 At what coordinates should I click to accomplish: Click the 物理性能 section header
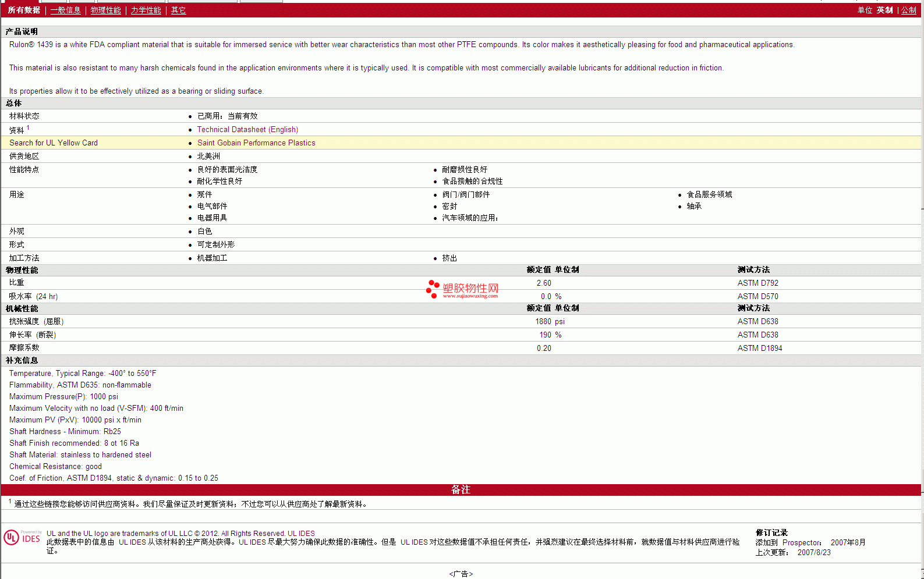coord(22,270)
